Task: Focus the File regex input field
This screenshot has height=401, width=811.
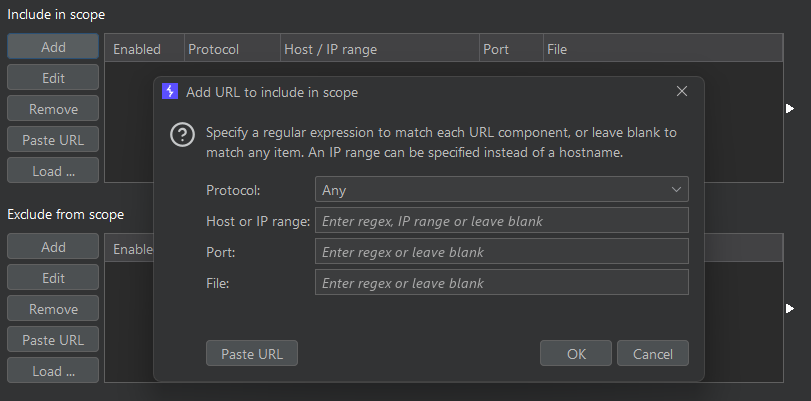Action: 501,283
